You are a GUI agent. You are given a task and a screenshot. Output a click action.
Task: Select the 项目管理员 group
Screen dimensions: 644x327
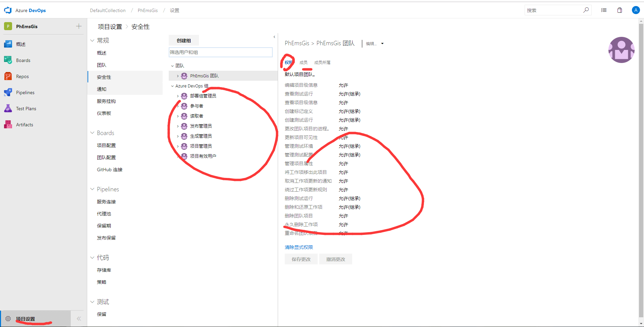tap(201, 146)
